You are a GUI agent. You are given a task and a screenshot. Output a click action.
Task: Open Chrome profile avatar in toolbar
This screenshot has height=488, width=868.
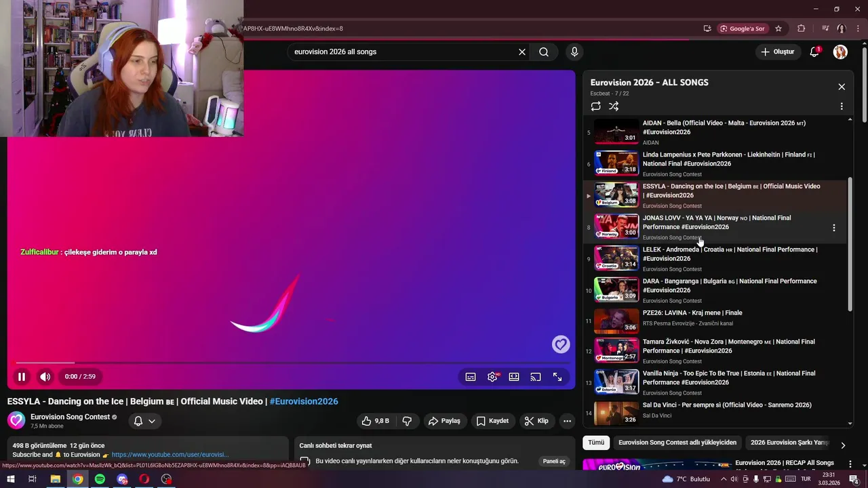(842, 28)
